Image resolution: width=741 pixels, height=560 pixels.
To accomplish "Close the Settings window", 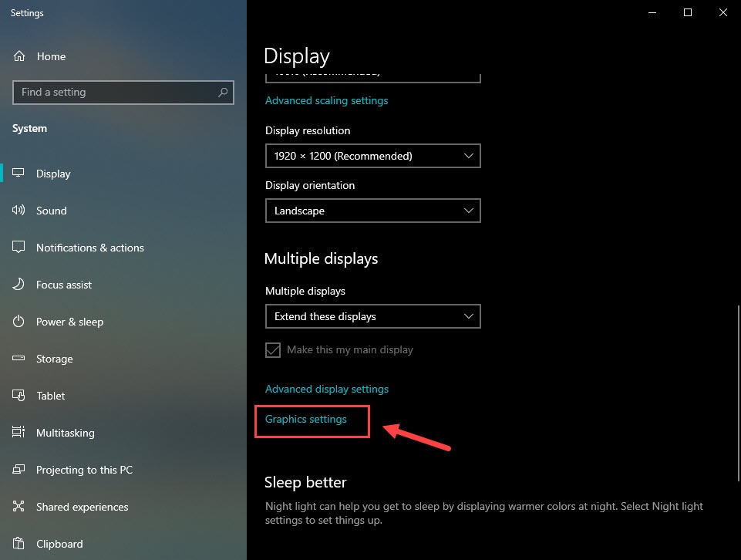I will point(723,13).
